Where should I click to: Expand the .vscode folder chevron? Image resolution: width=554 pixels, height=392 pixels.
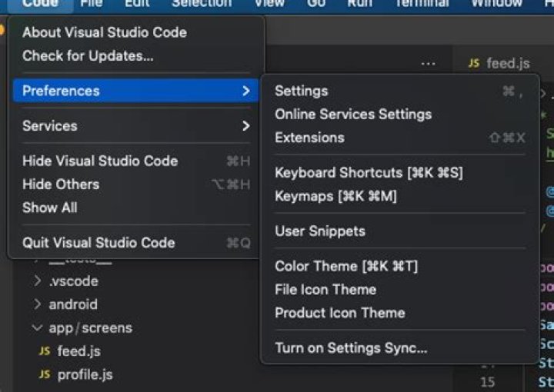[x=37, y=281]
